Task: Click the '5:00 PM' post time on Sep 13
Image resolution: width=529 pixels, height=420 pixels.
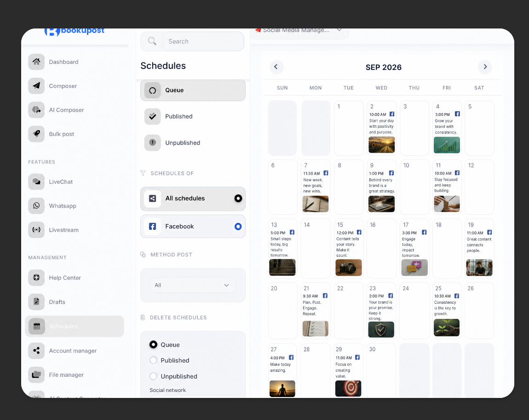Action: tap(278, 233)
